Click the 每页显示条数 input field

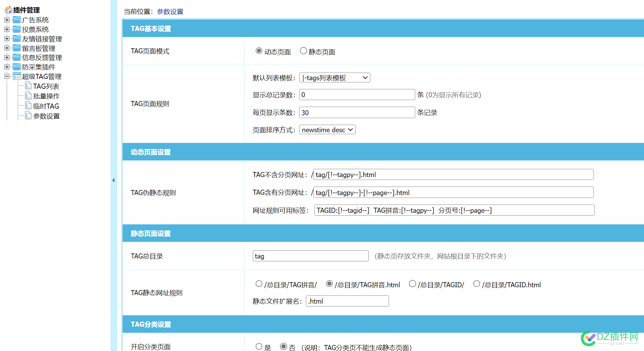tap(357, 112)
